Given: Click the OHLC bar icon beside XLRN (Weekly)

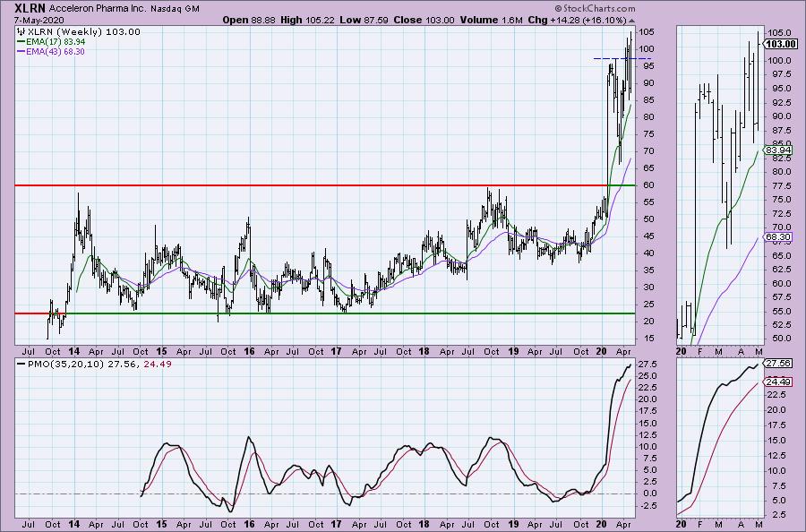Looking at the screenshot, I should tap(21, 31).
